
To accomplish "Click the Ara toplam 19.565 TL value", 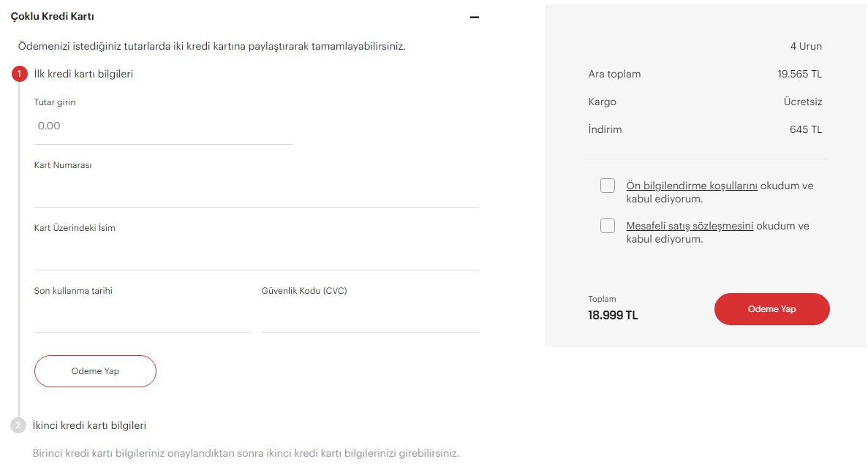I will [799, 74].
